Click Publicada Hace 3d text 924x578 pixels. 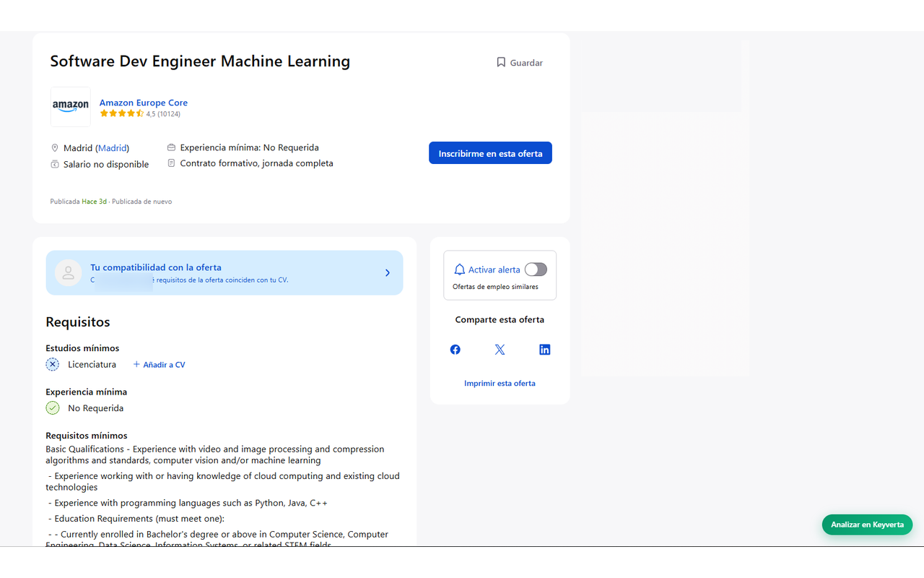[x=79, y=202]
